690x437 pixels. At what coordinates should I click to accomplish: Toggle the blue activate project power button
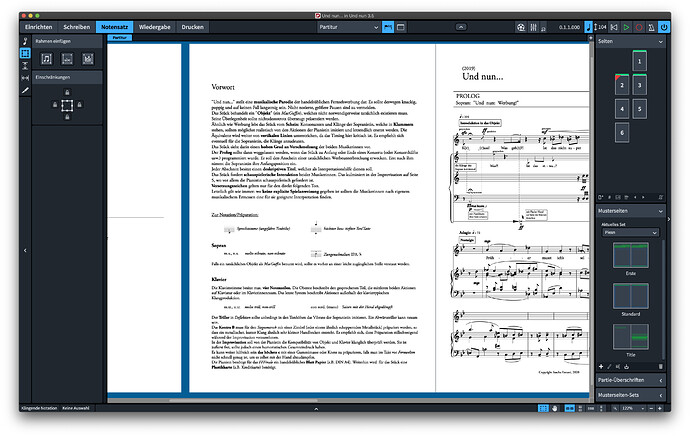coord(664,27)
